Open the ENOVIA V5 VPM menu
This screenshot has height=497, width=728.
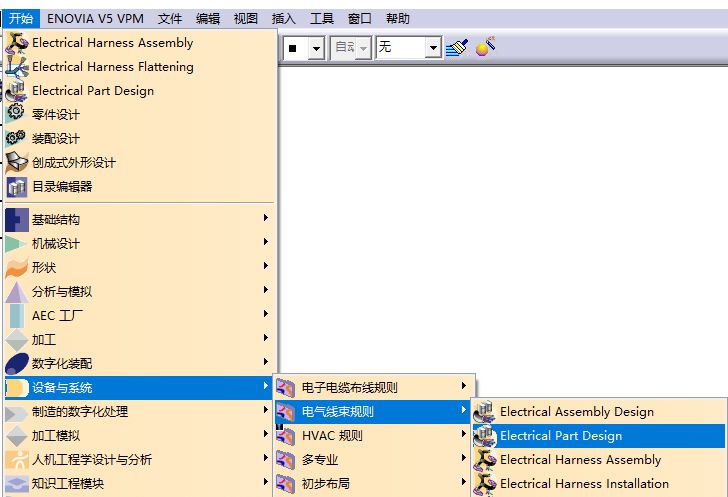coord(95,19)
